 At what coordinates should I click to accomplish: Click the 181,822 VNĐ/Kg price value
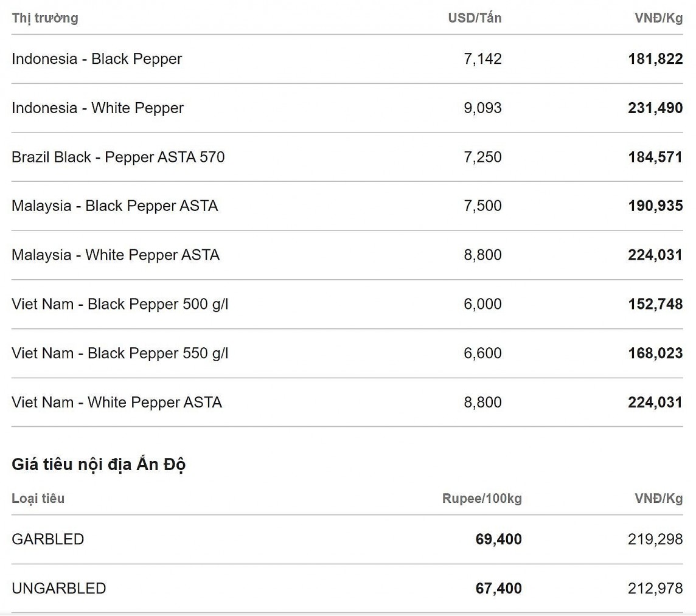655,59
